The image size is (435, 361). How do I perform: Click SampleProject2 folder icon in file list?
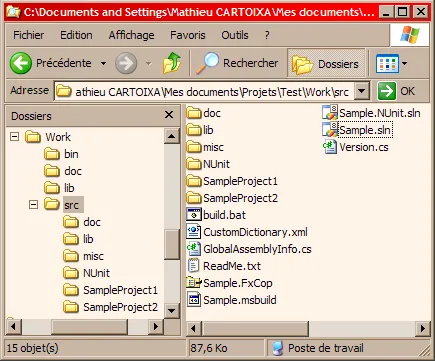[x=194, y=198]
